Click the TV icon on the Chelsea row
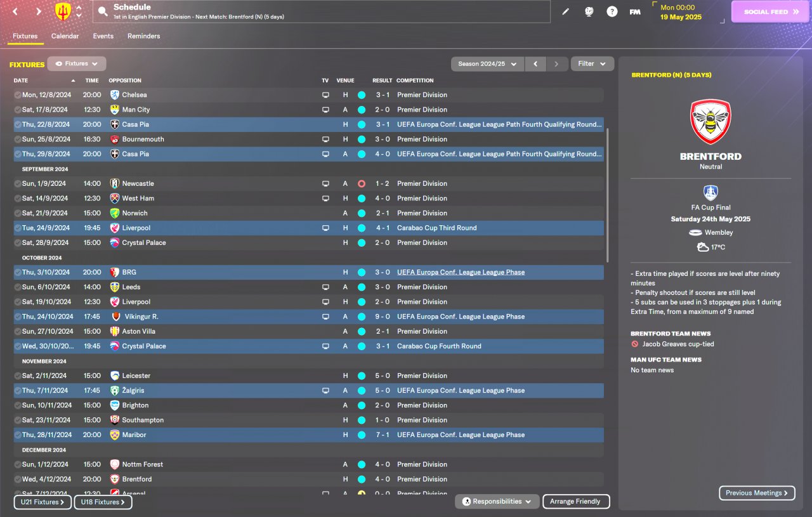Image resolution: width=812 pixels, height=517 pixels. click(325, 95)
